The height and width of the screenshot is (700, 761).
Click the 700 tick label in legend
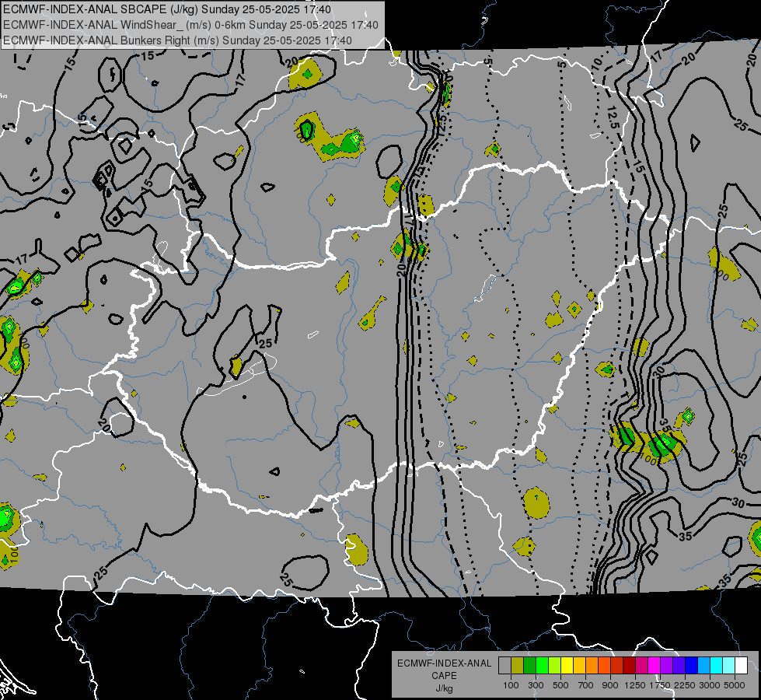coord(586,685)
